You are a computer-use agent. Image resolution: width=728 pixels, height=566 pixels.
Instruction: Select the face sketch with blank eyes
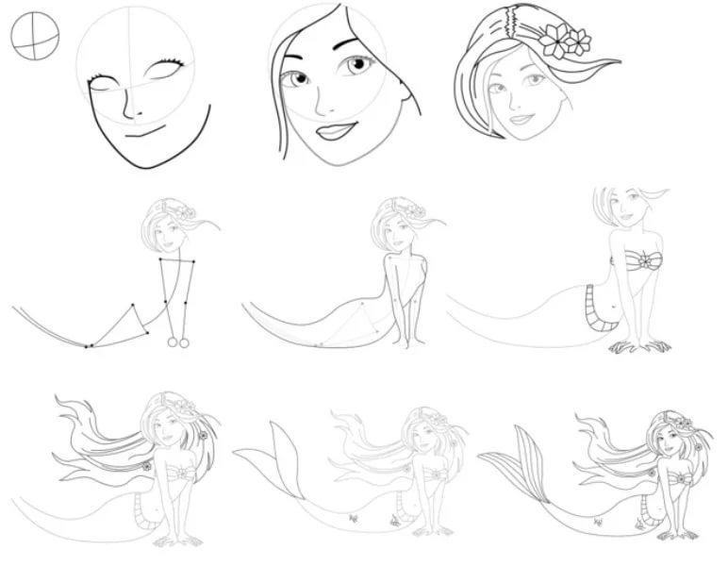[x=141, y=90]
